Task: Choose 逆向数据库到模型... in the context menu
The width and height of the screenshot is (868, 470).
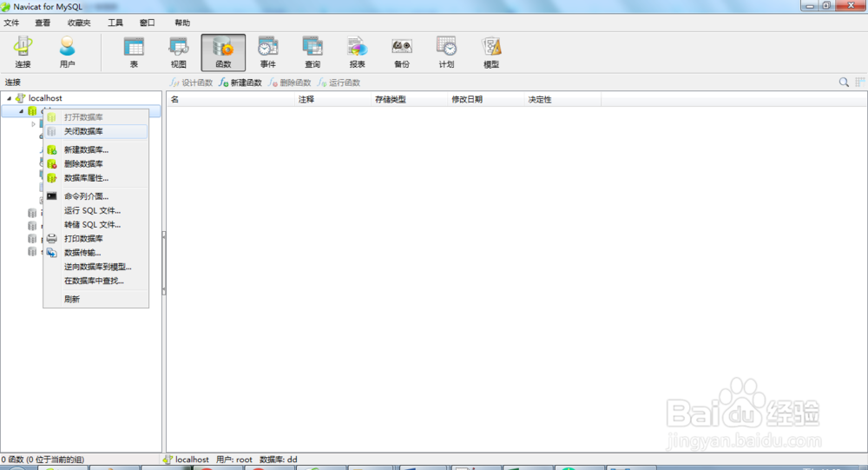Action: 95,267
